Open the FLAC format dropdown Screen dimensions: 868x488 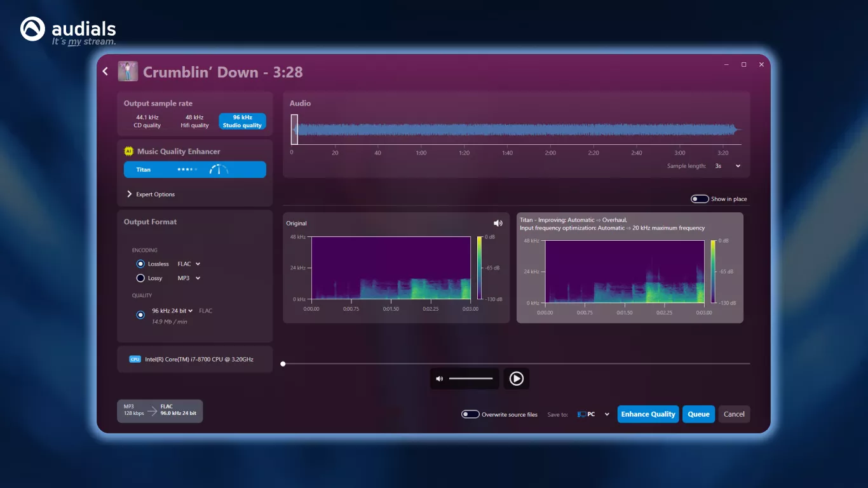pos(189,264)
